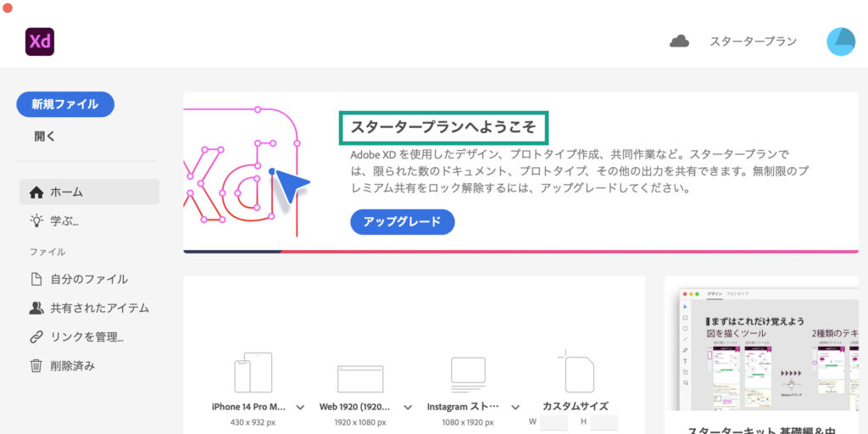Expand the Instagram preset dropdown

click(515, 408)
